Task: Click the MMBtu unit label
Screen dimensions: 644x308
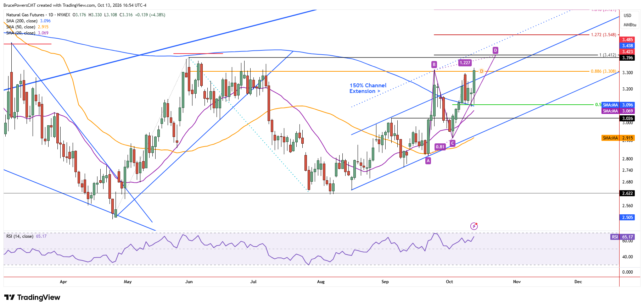Action: 630,25
